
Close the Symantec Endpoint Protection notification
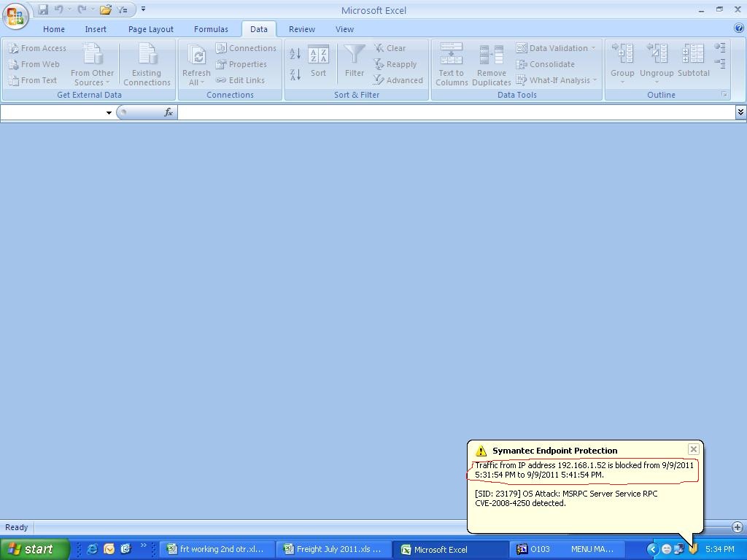pos(694,449)
